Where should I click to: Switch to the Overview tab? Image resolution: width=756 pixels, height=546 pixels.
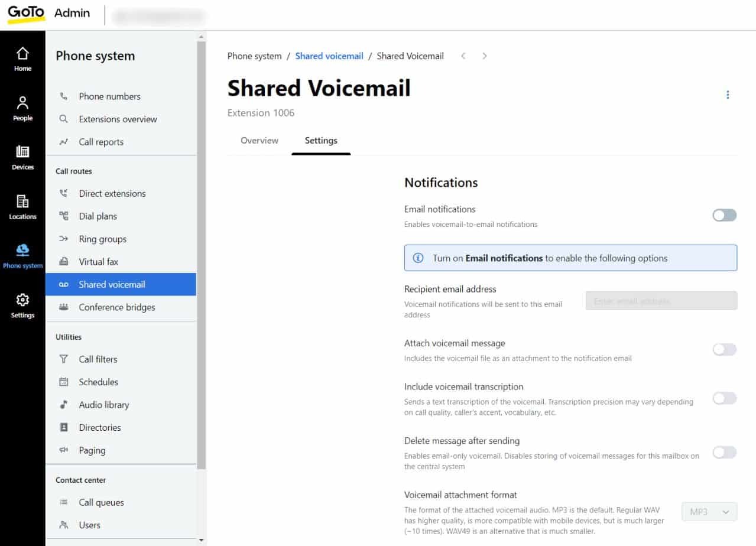(x=259, y=141)
